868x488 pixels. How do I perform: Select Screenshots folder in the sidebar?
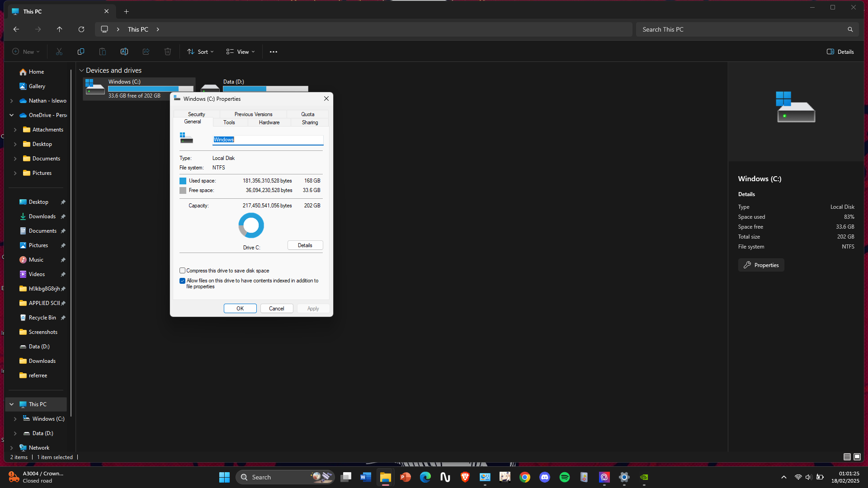tap(43, 332)
